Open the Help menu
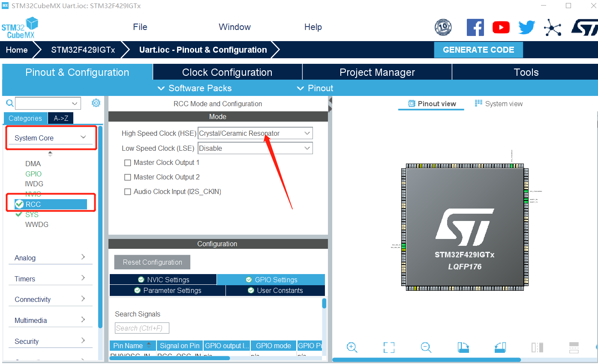Viewport: 598px width, 364px height. pos(313,27)
